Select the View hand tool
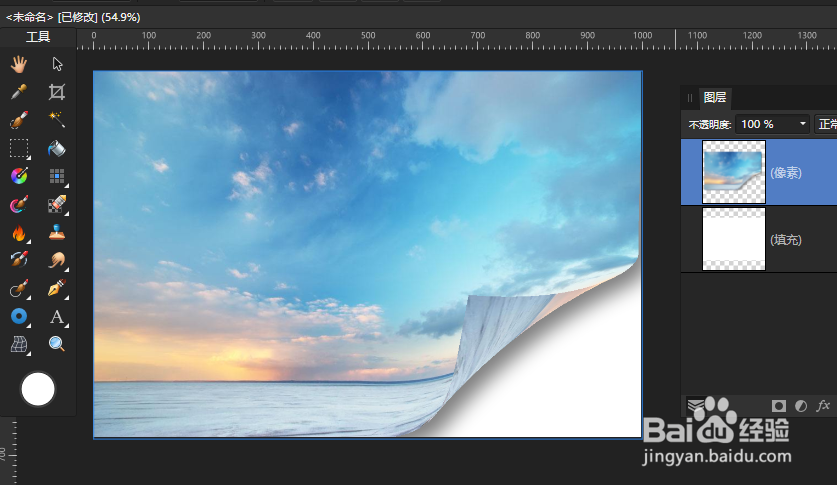 pos(19,65)
